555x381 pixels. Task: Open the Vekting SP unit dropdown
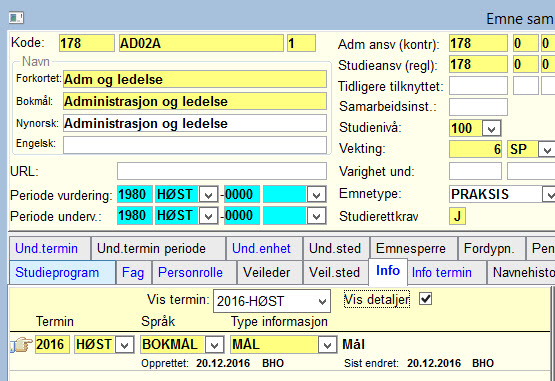pos(547,150)
